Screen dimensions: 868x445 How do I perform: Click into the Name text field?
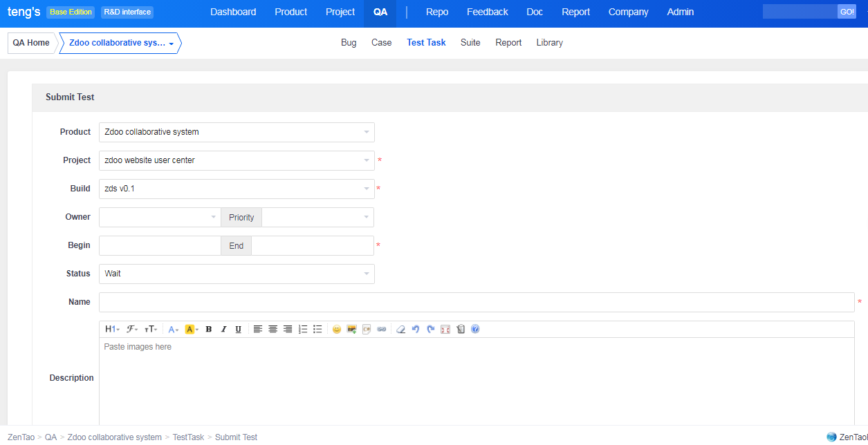tap(476, 303)
